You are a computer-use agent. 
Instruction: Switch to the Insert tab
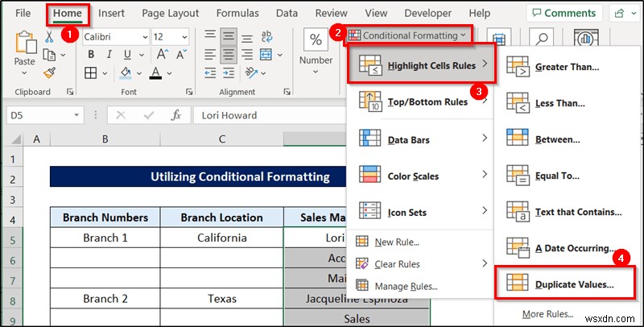[x=111, y=13]
